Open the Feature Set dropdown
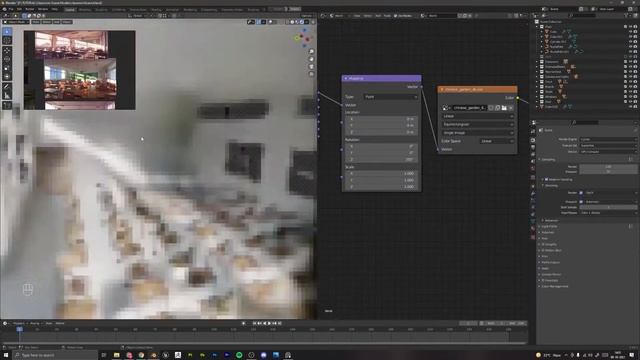The height and width of the screenshot is (360, 640). [x=608, y=145]
